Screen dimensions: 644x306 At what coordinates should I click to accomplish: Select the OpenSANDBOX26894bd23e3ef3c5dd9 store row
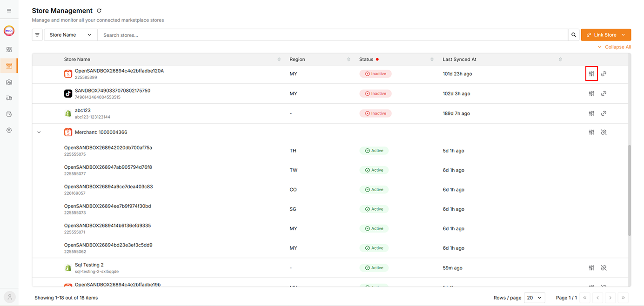(x=330, y=248)
